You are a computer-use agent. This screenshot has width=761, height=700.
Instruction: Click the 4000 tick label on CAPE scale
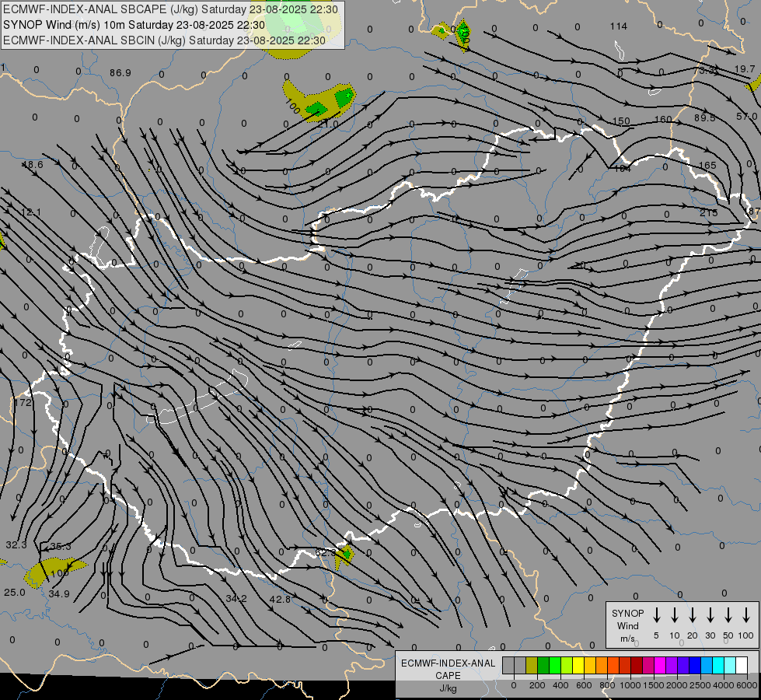pyautogui.click(x=723, y=685)
